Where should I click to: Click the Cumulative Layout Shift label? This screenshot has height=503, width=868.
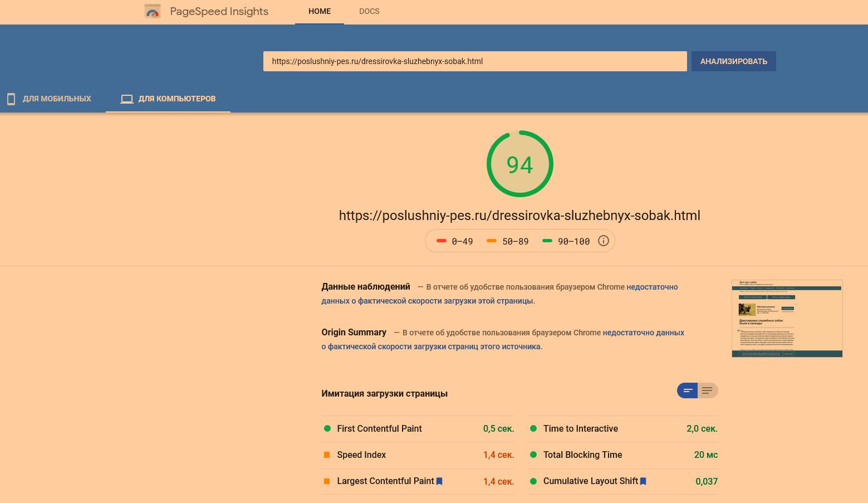coord(591,481)
